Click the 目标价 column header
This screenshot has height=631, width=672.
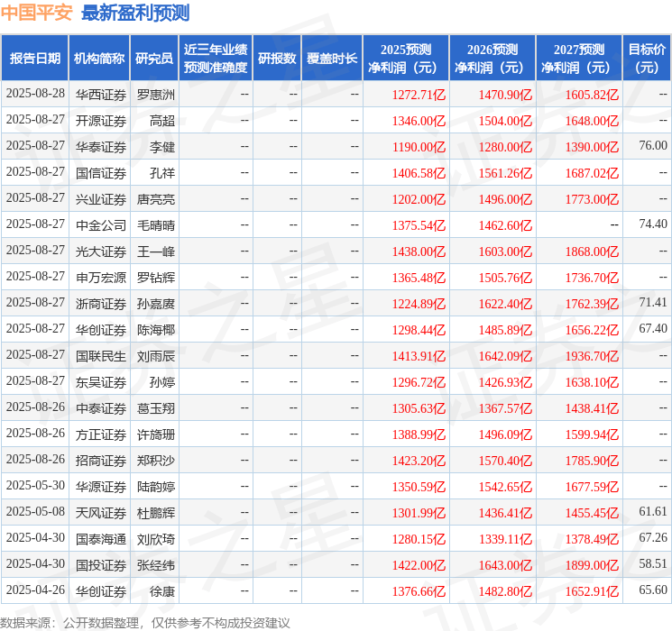[647, 59]
